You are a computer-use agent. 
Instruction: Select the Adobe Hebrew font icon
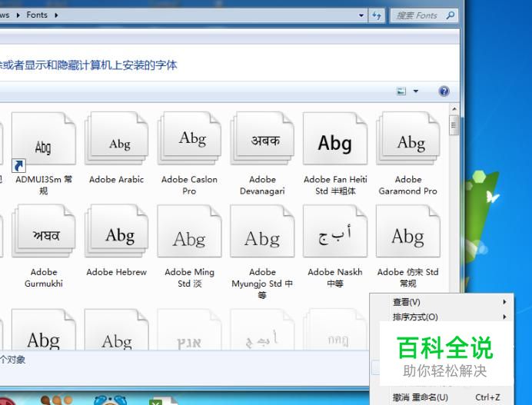117,231
